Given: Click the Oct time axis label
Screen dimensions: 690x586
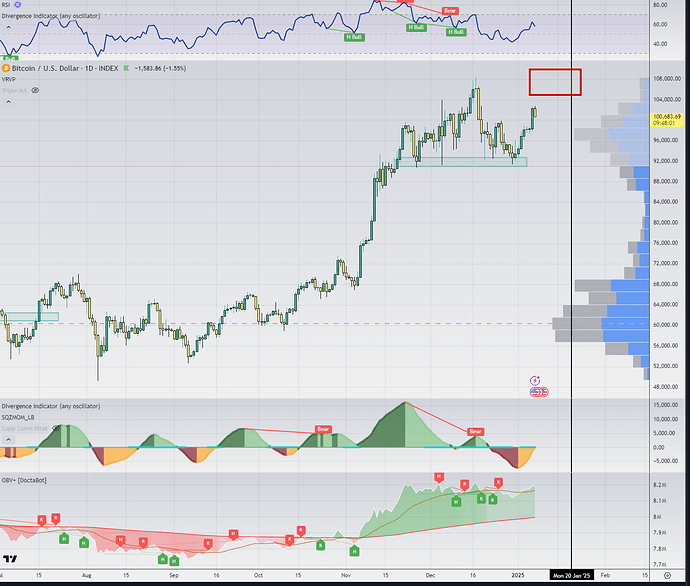Looking at the screenshot, I should click(258, 575).
